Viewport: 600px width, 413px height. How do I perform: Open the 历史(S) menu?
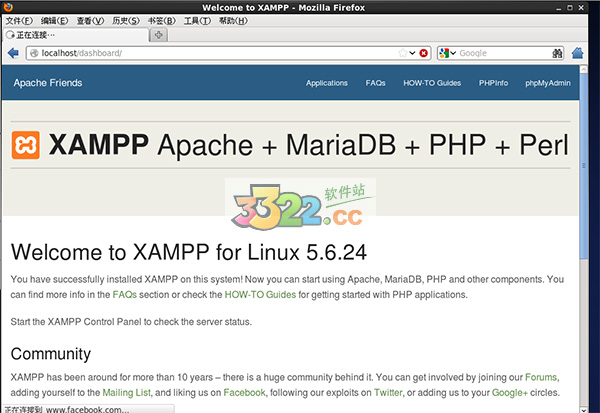click(x=126, y=21)
